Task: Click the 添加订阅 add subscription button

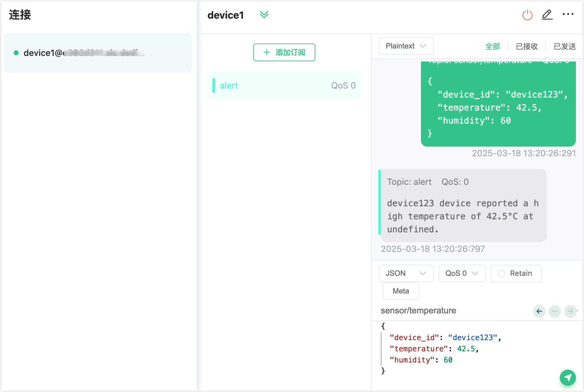Action: [284, 52]
